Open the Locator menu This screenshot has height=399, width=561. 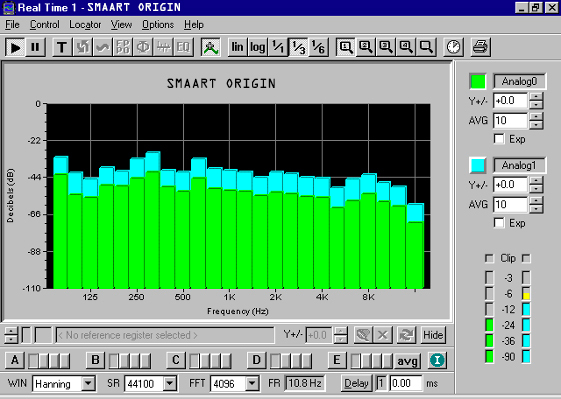coord(85,25)
